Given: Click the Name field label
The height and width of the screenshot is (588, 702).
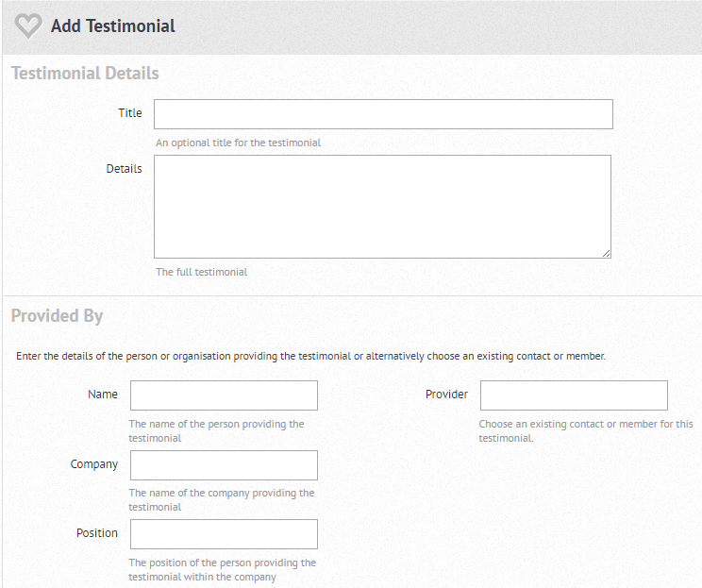Looking at the screenshot, I should 103,395.
